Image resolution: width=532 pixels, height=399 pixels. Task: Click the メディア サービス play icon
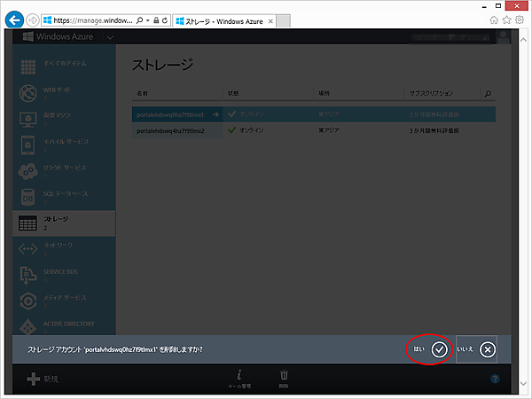point(28,301)
